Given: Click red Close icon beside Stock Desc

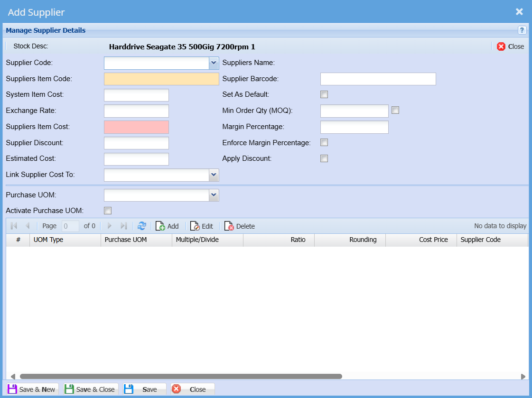Looking at the screenshot, I should (x=501, y=46).
